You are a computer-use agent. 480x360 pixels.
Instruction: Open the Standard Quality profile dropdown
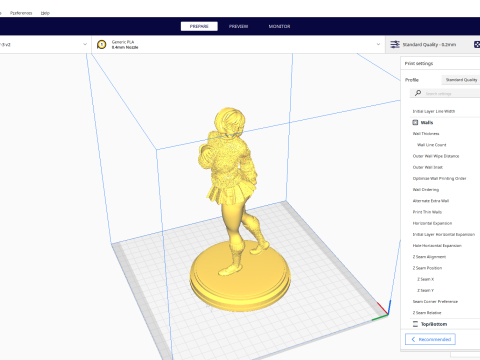coord(461,80)
